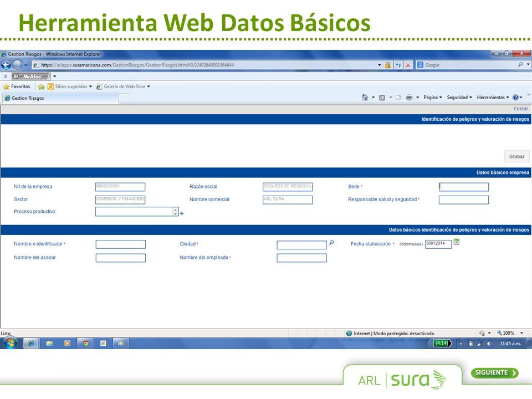The width and height of the screenshot is (532, 399).
Task: Open the Herramientas menu
Action: point(493,98)
